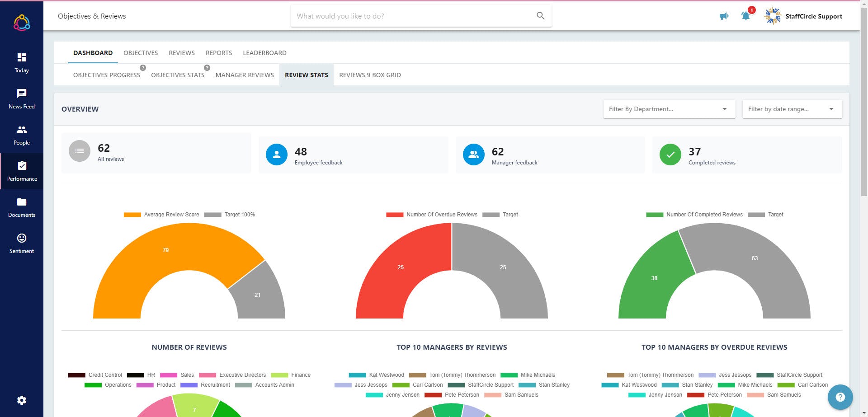Click the megaphone announcements icon

pyautogui.click(x=724, y=16)
